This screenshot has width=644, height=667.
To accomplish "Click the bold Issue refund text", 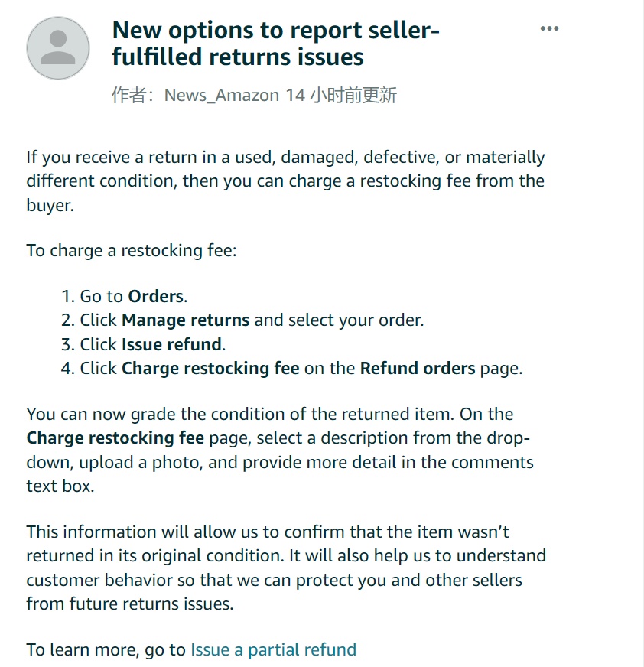I will click(172, 344).
